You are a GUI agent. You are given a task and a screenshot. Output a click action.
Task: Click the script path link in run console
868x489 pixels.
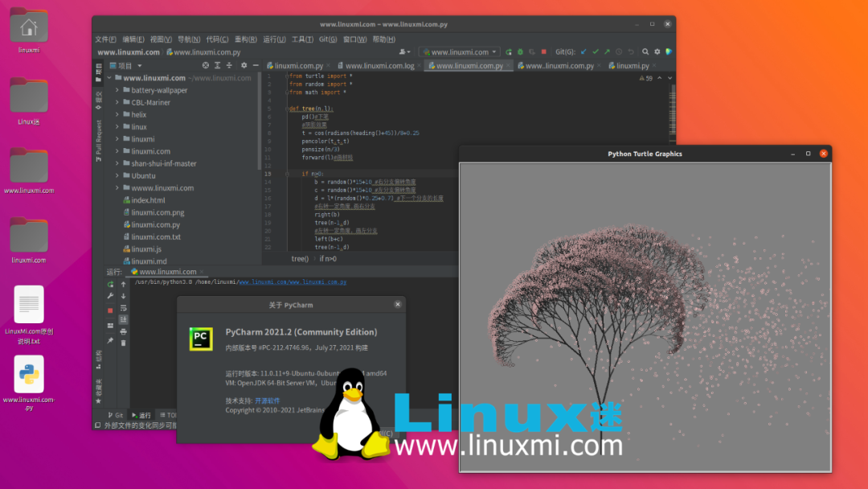tap(293, 281)
